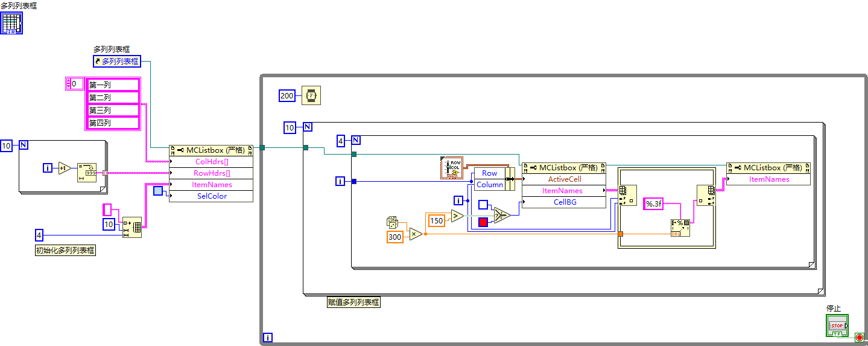Click the Row element of bundle node

click(490, 173)
